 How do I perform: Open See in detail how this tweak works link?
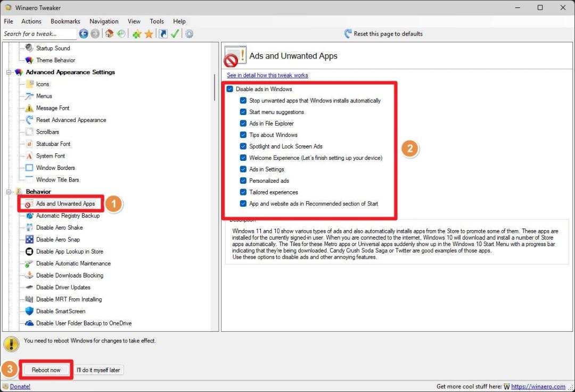point(267,75)
